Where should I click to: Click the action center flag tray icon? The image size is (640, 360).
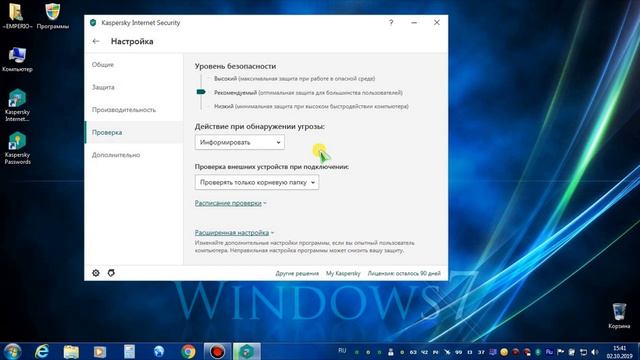[560, 352]
